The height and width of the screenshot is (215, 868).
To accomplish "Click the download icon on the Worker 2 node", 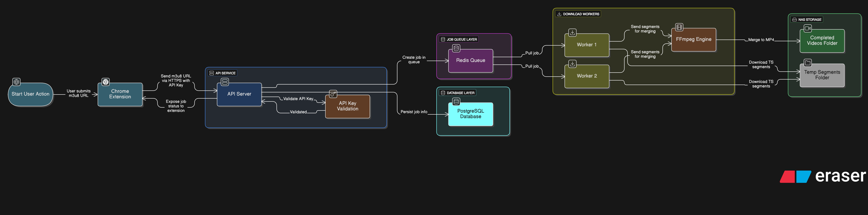I will [x=572, y=64].
